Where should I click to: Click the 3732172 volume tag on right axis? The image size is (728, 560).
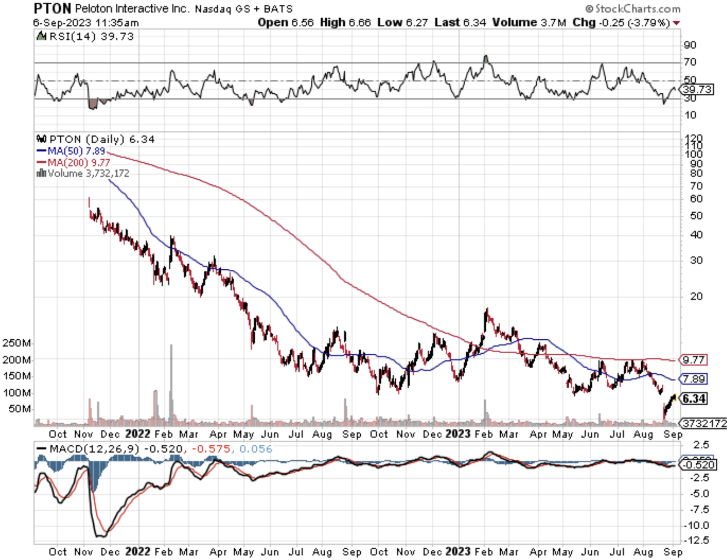pos(704,423)
